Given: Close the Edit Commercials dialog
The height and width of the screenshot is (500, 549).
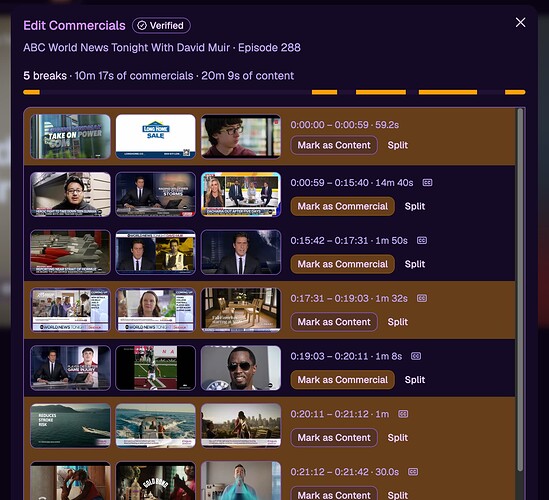Looking at the screenshot, I should tap(520, 22).
